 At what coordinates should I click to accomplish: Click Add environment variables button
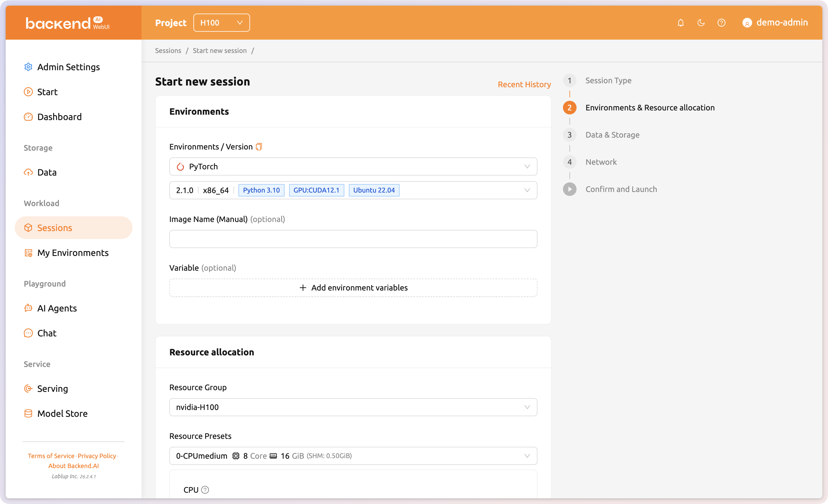[x=353, y=288]
